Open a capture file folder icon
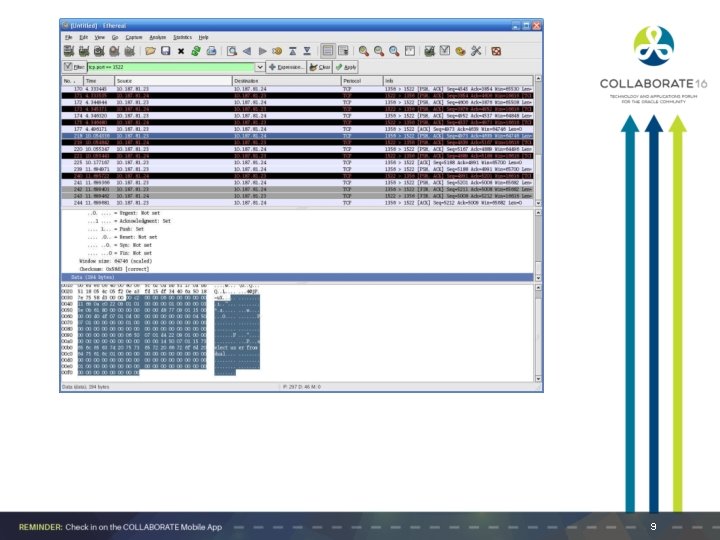 [x=150, y=51]
